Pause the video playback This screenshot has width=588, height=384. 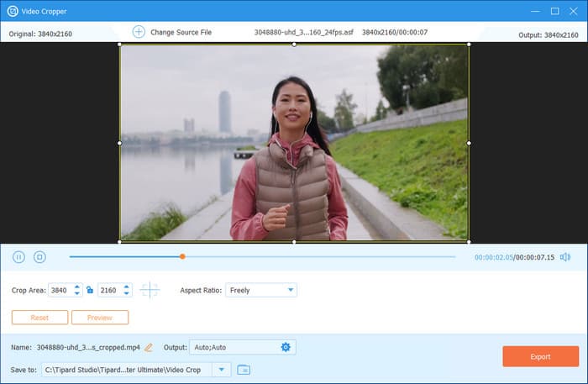pyautogui.click(x=18, y=257)
